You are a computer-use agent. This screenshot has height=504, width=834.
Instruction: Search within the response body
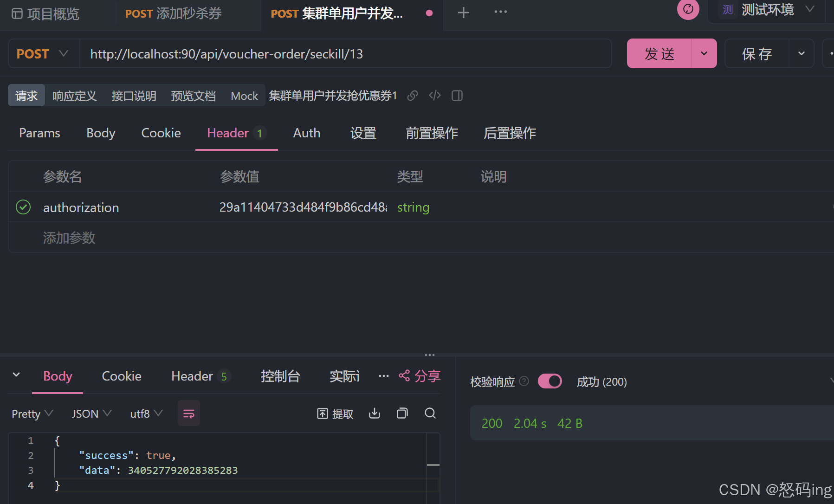(x=430, y=414)
